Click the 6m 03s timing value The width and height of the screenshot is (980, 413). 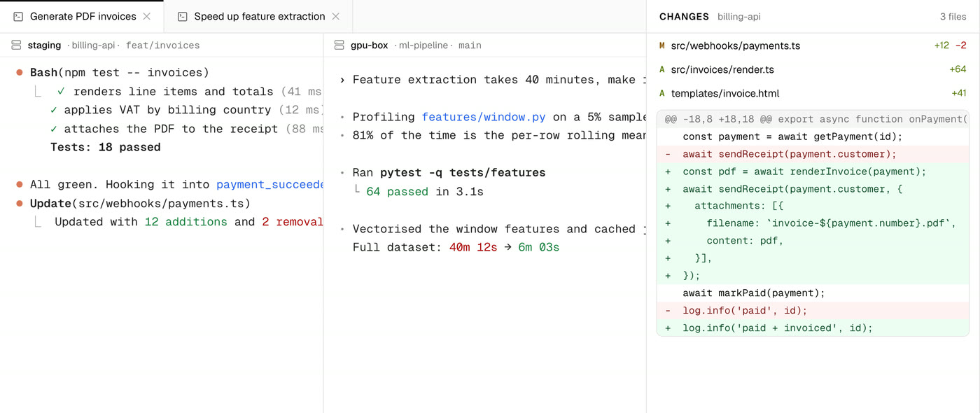click(539, 247)
